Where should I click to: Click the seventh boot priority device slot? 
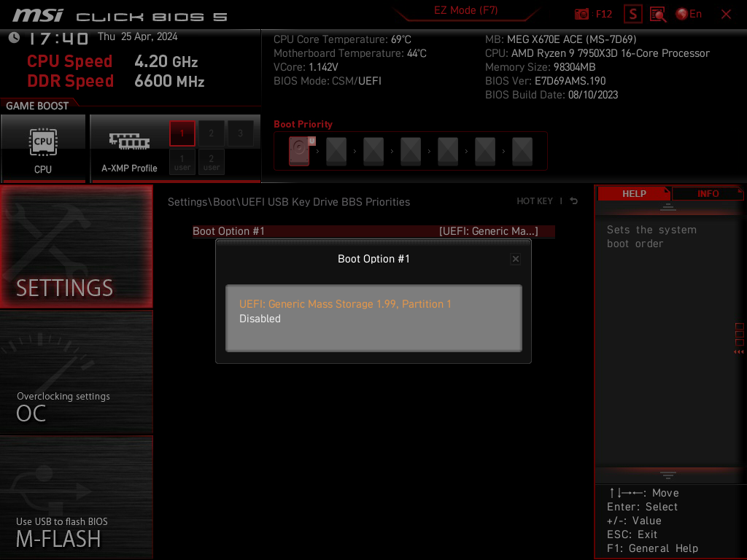coord(522,151)
